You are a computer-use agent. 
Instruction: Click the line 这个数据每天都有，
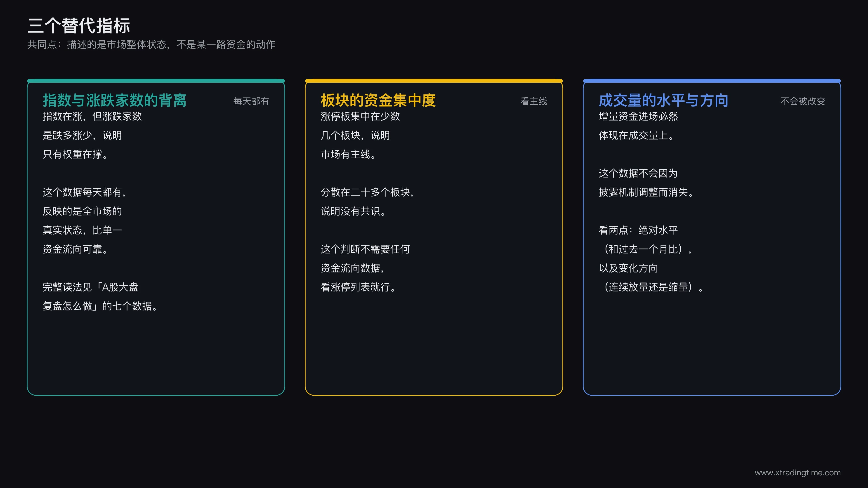coord(84,192)
